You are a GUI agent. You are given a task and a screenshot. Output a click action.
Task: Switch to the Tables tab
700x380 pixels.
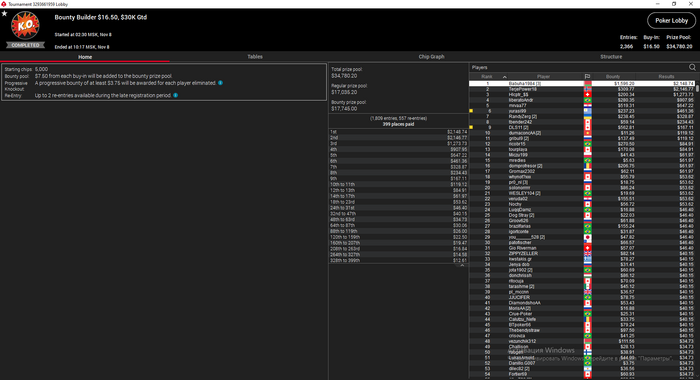tap(255, 57)
